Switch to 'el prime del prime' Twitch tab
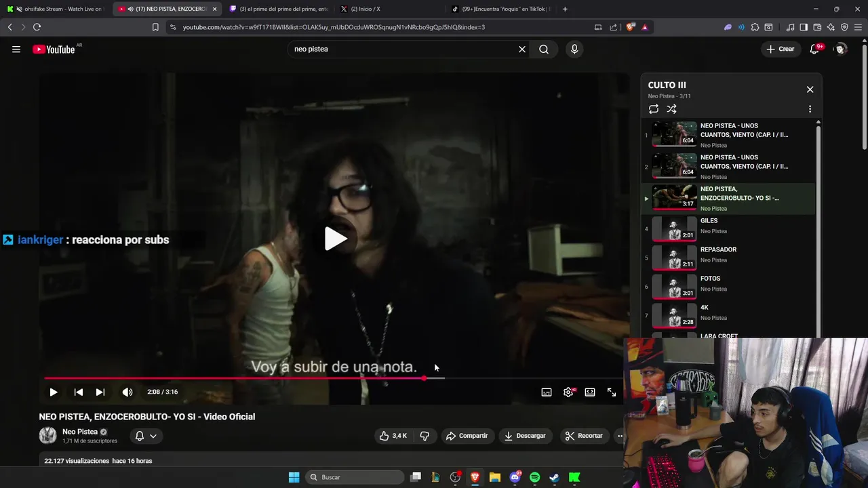The height and width of the screenshot is (488, 868). 278,9
